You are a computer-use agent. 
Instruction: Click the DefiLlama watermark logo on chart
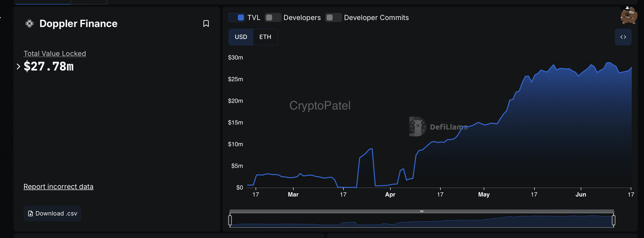[x=418, y=126]
